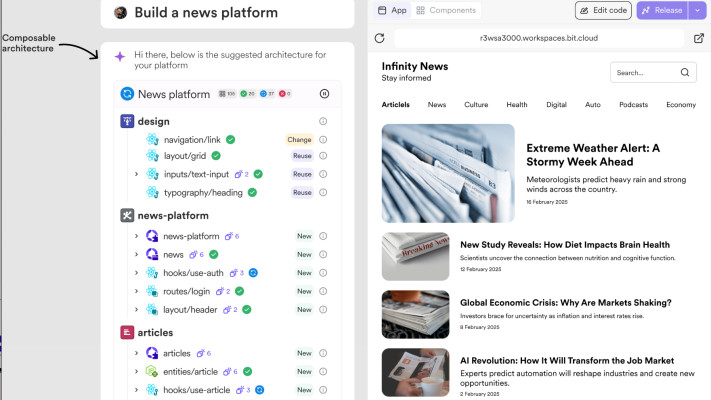Click New badge for entities/article
Image resolution: width=711 pixels, height=400 pixels.
[304, 371]
